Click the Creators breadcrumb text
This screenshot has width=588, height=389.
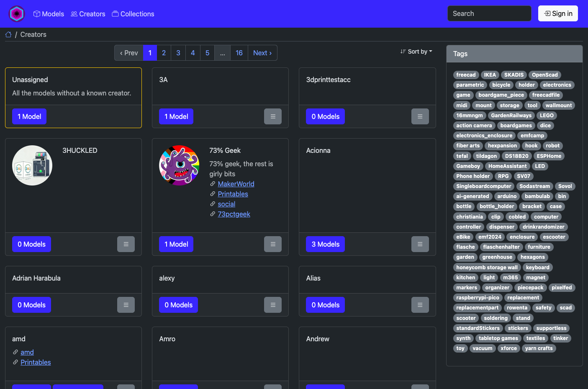[x=33, y=35]
